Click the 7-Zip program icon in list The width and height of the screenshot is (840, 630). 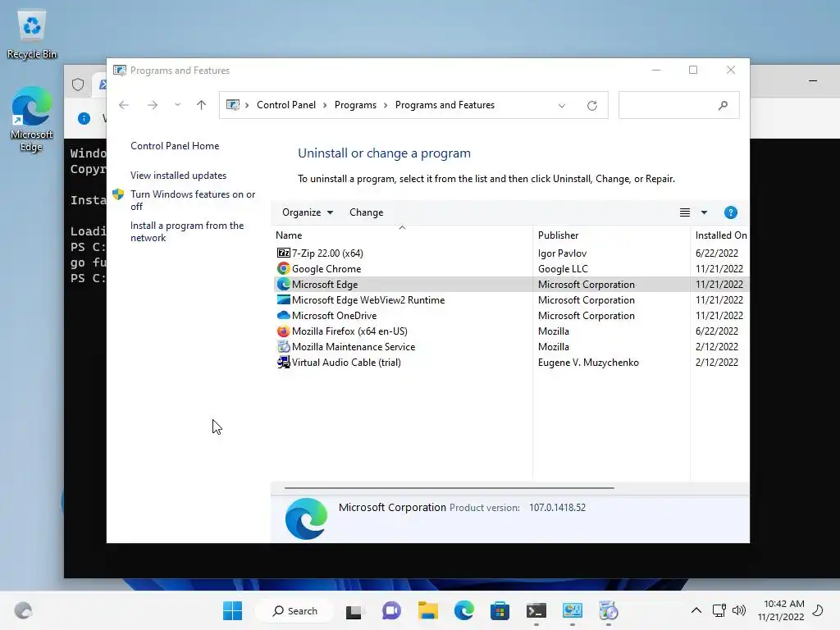point(283,253)
